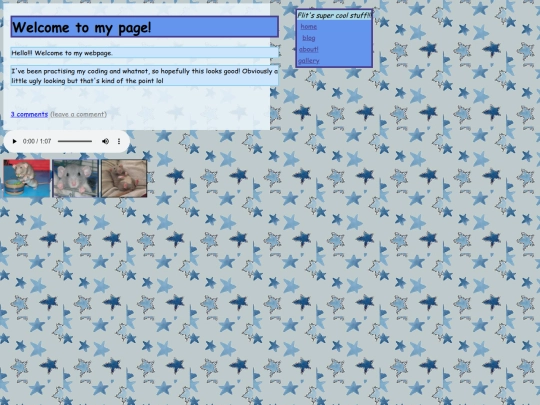The height and width of the screenshot is (405, 540).
Task: Click the 0:00 / 1:07 audio time
Action: point(37,141)
